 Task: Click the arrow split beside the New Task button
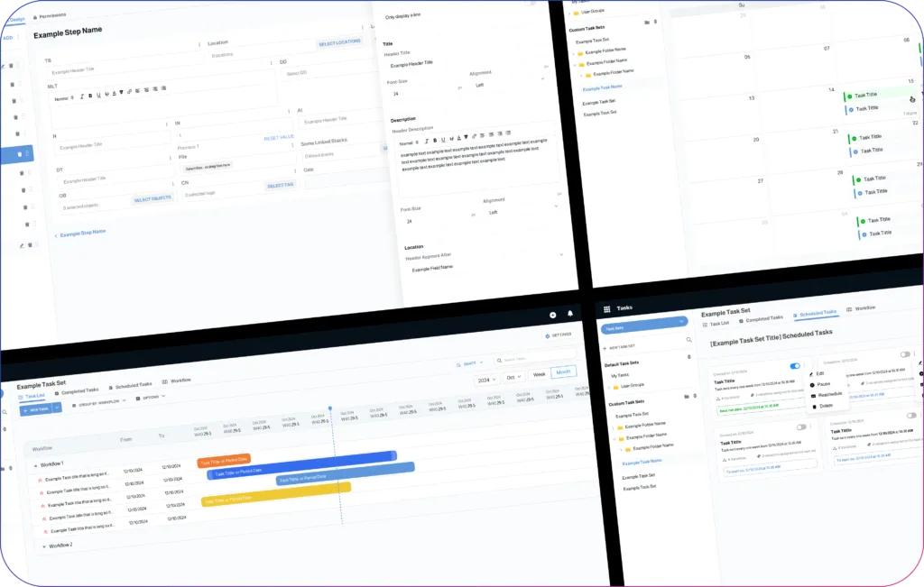57,407
